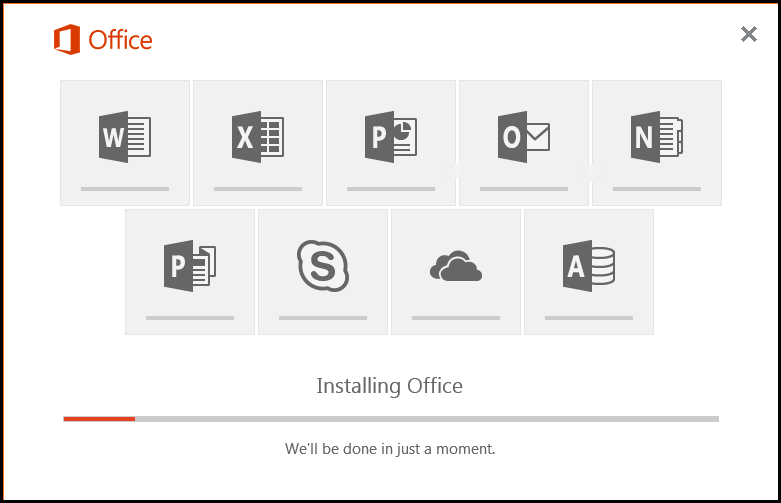Close the Office installer window

click(749, 34)
